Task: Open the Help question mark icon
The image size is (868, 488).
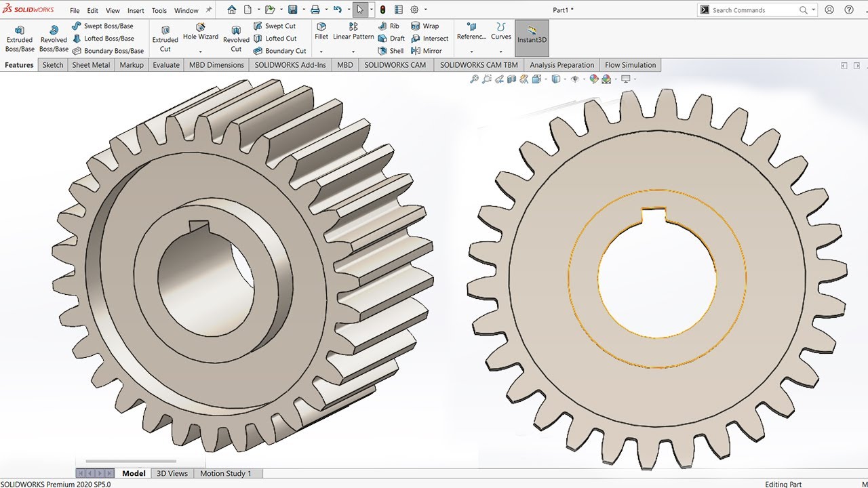Action: [x=849, y=9]
